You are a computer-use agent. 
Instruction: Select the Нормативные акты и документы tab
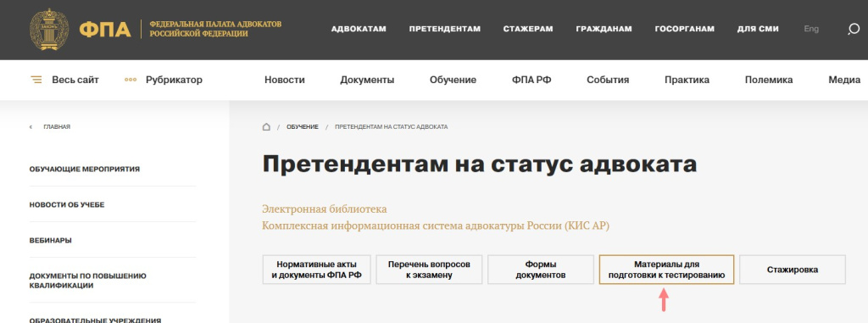coord(317,270)
